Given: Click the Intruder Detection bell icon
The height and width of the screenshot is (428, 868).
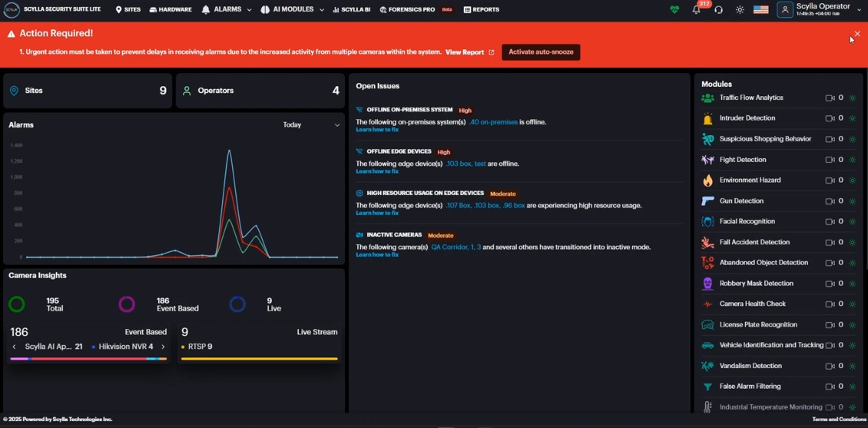Looking at the screenshot, I should click(707, 118).
